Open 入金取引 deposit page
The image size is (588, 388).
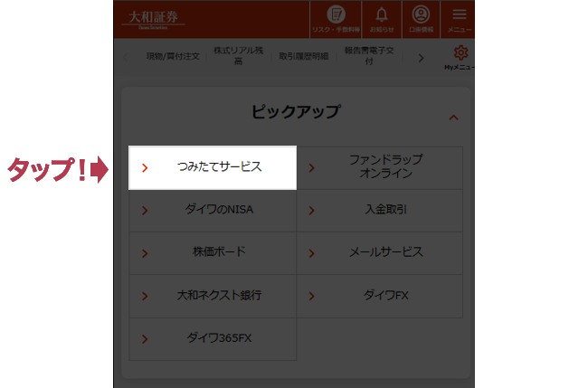[379, 210]
